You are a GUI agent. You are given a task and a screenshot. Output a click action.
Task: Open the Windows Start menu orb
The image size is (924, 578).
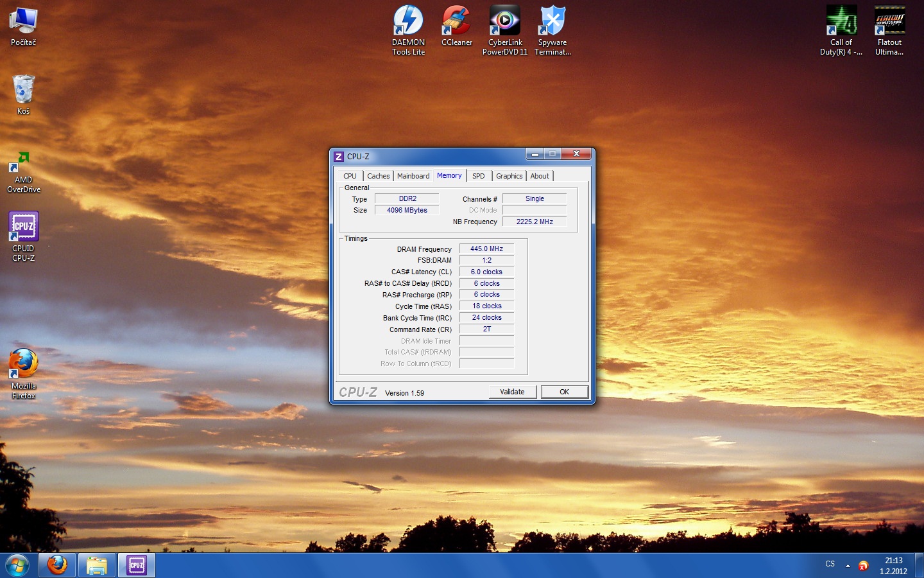click(x=17, y=565)
